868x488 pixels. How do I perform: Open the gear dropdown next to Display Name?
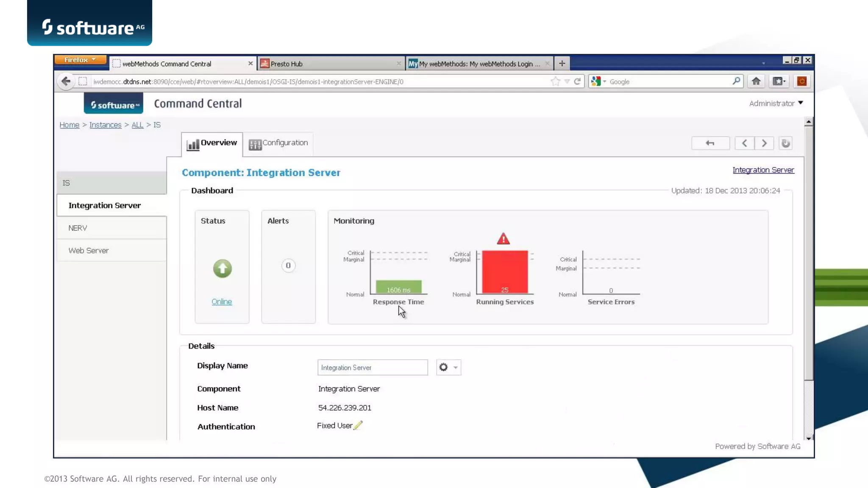click(x=448, y=367)
